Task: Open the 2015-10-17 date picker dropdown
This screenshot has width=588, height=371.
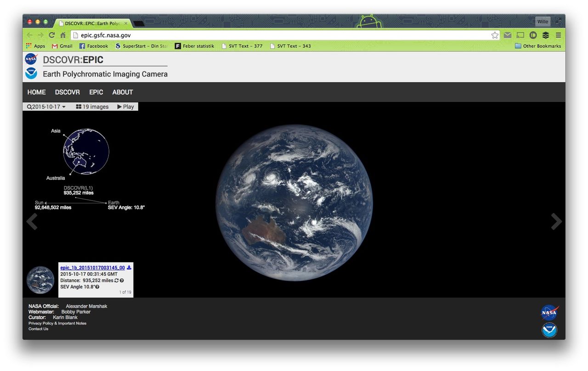Action: click(x=46, y=107)
